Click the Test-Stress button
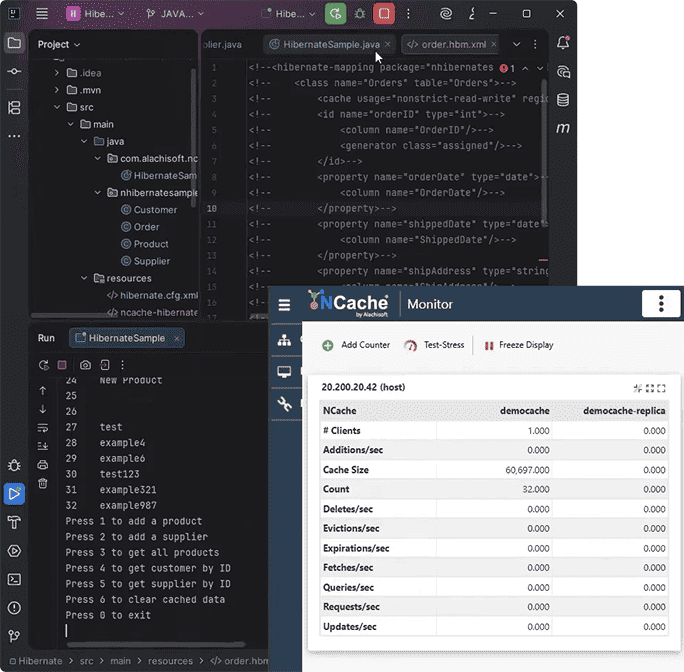 [434, 345]
